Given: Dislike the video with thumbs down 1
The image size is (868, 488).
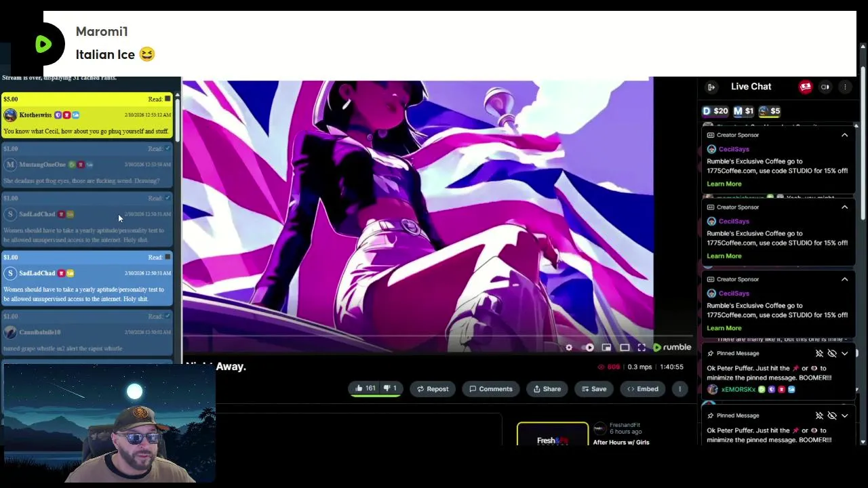Looking at the screenshot, I should [390, 388].
